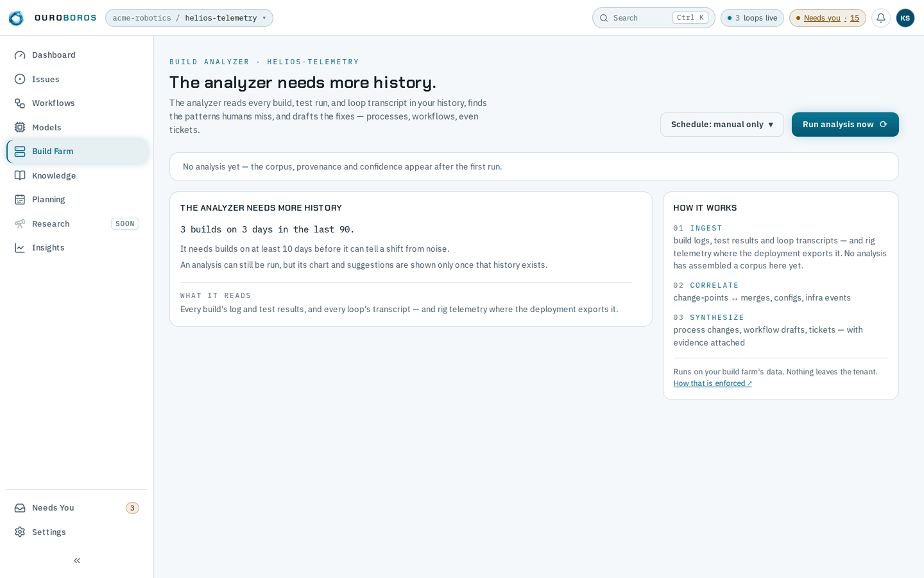Collapse the sidebar with double chevron
The image size is (924, 578).
pyautogui.click(x=77, y=561)
